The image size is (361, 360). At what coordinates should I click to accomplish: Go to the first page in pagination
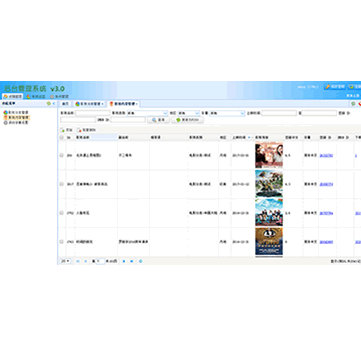click(x=78, y=261)
